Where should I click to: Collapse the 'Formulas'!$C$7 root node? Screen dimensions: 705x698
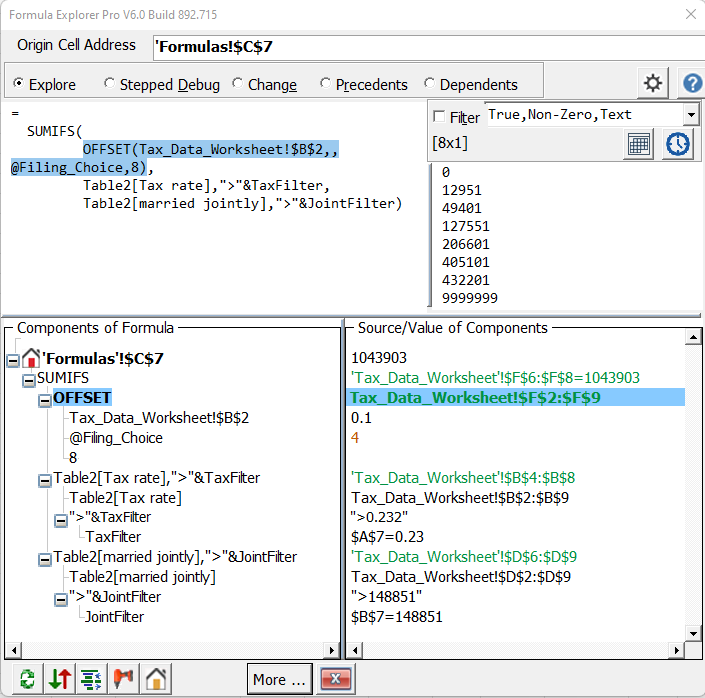(13, 360)
